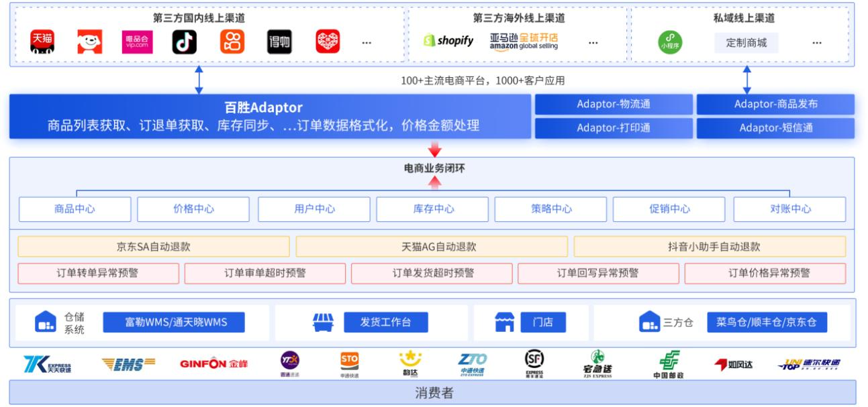Image resolution: width=868 pixels, height=407 pixels.
Task: Click the Tmall (天猫) logo icon
Action: coord(42,42)
